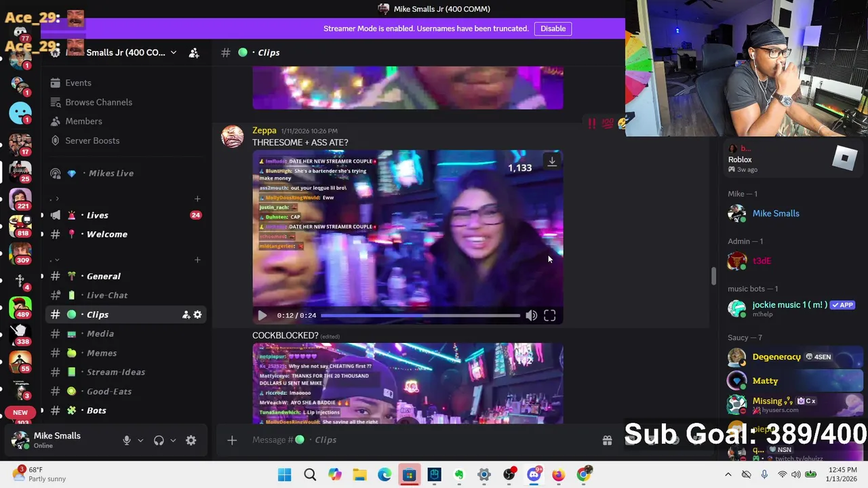Create invite for the Clips channel
The width and height of the screenshot is (868, 488).
tap(186, 314)
